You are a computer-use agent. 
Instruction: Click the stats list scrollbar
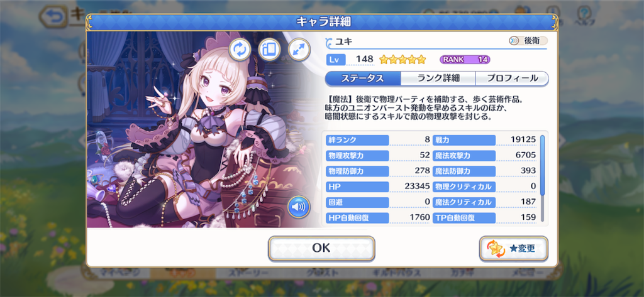pos(542,178)
